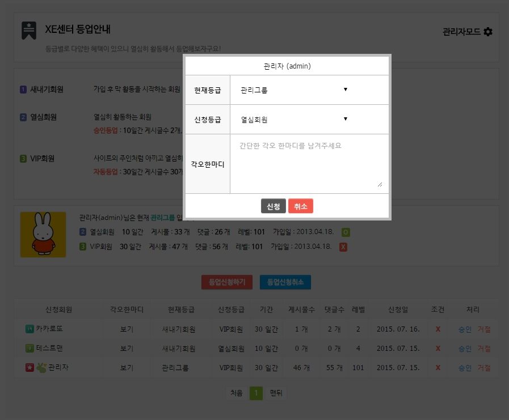Click the level icon beside 카카로또
The image size is (509, 420).
(x=30, y=329)
